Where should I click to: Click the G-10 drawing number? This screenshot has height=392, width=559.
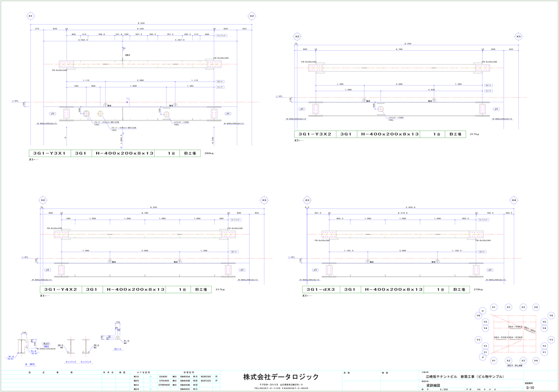(530, 386)
